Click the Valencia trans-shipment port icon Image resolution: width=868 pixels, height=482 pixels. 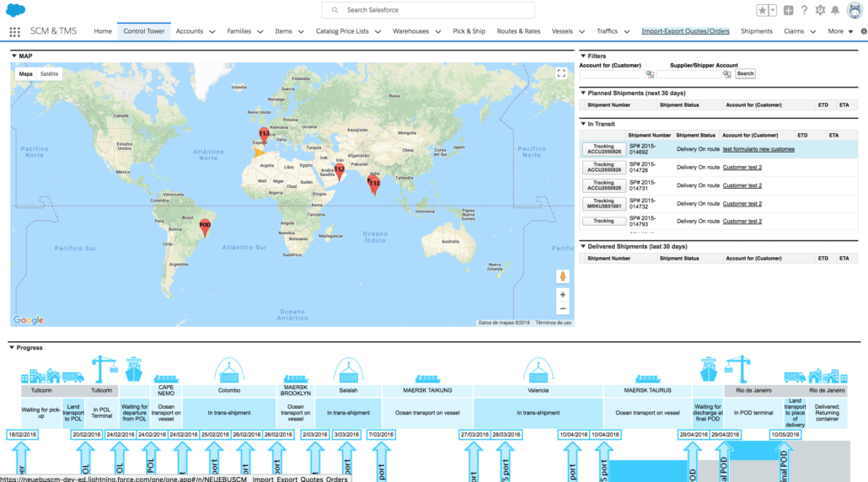tap(538, 370)
